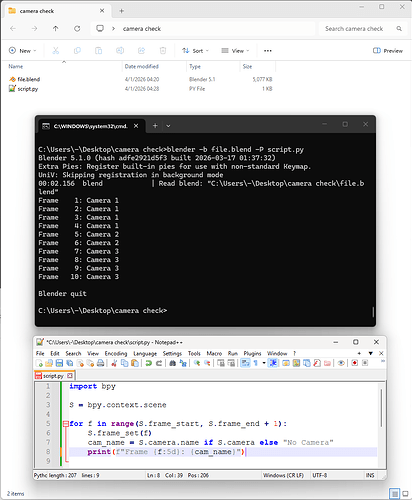This screenshot has height=500, width=412.
Task: Open the Plugins menu in Notepad++
Action: tap(252, 353)
